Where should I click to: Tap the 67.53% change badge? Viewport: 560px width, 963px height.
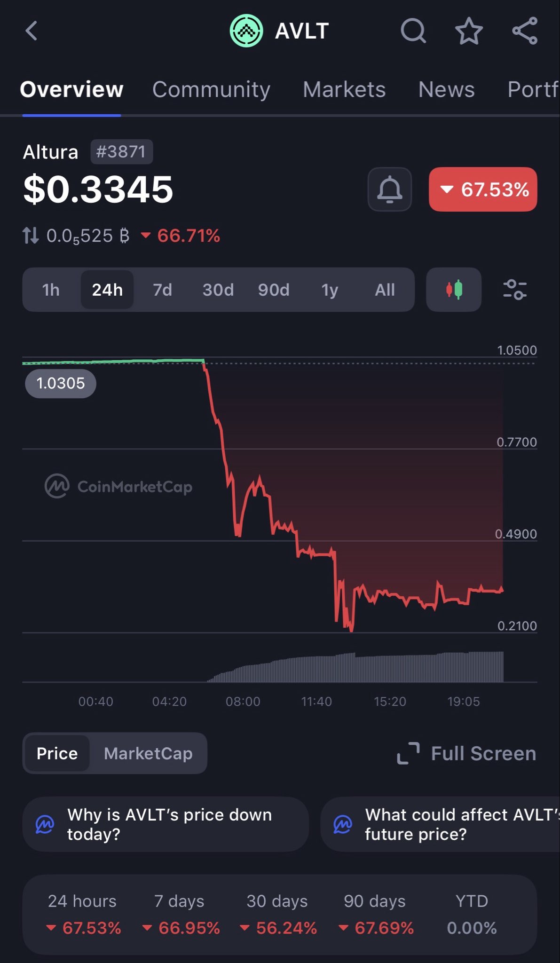click(483, 189)
